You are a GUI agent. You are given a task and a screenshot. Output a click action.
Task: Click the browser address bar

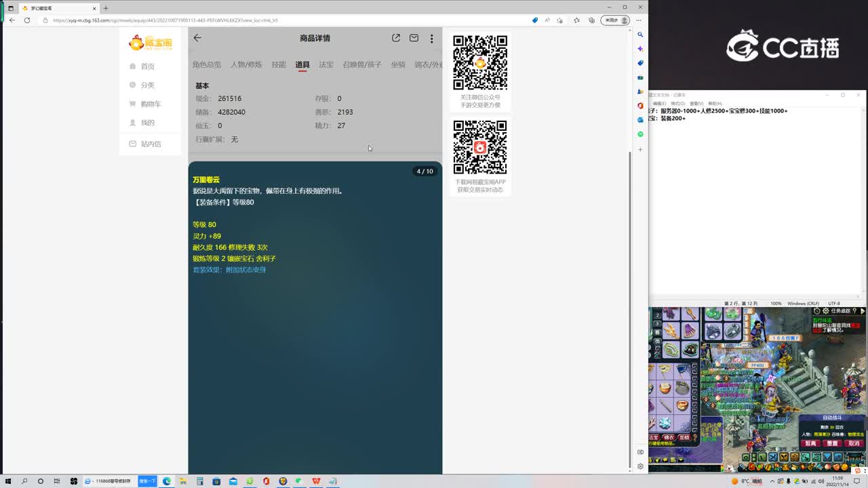[x=203, y=20]
